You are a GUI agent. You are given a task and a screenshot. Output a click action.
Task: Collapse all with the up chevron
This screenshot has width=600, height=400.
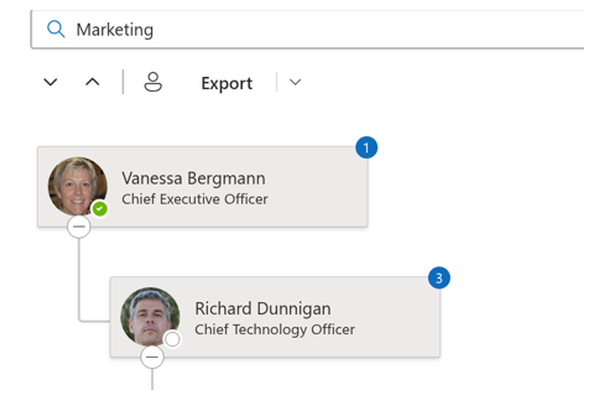click(92, 82)
